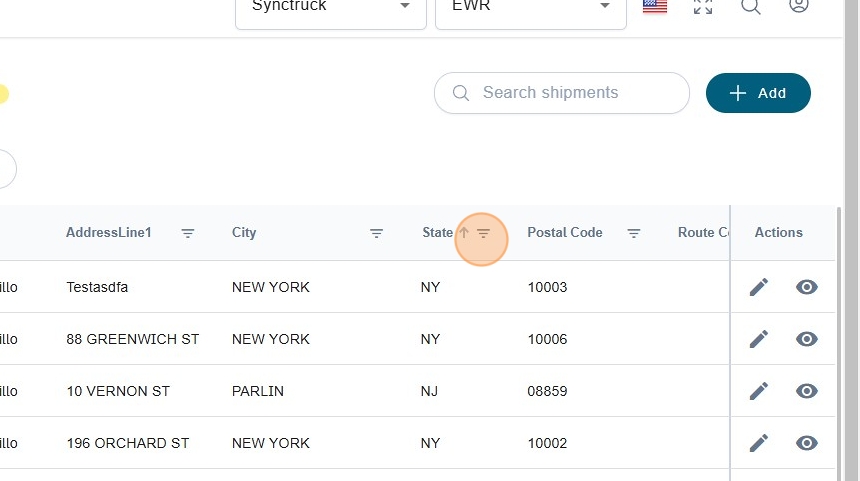View the Testasdfa shipment details
Screen dimensions: 860x481
[807, 287]
